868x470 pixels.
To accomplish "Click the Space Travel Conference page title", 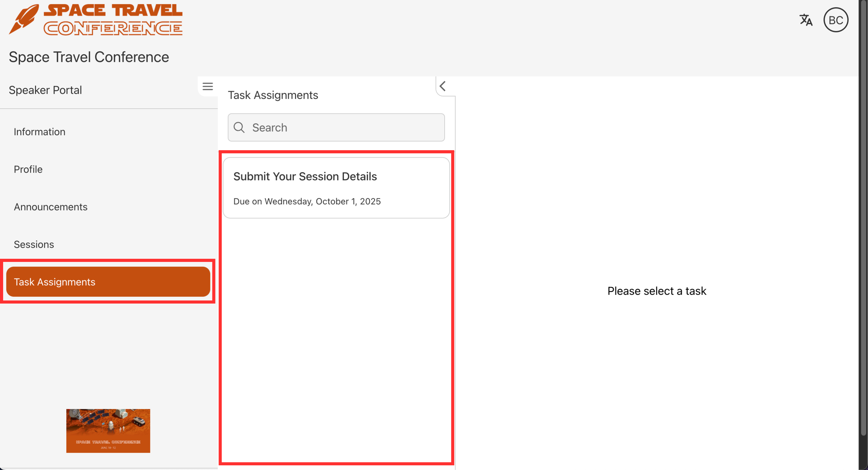I will pyautogui.click(x=89, y=57).
